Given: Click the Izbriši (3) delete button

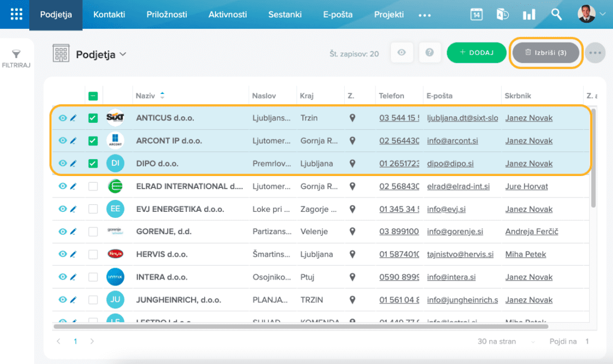Looking at the screenshot, I should tap(546, 53).
